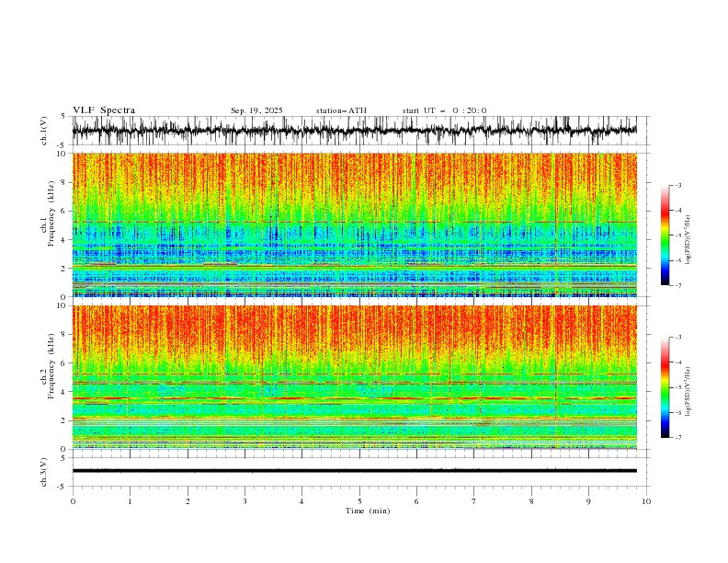Click the ch.1 "Frequency (kHz)" axis label
Viewport: 728px width, 563px height.
coord(51,214)
